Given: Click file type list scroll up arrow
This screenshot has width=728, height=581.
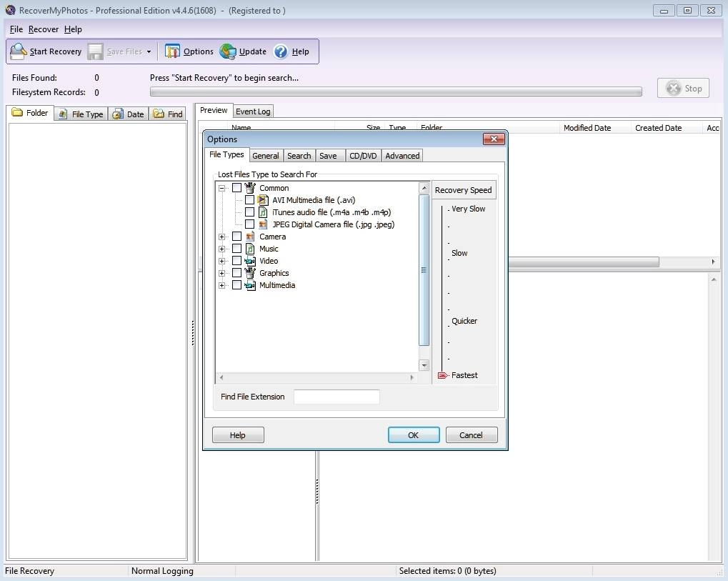Looking at the screenshot, I should tap(424, 188).
